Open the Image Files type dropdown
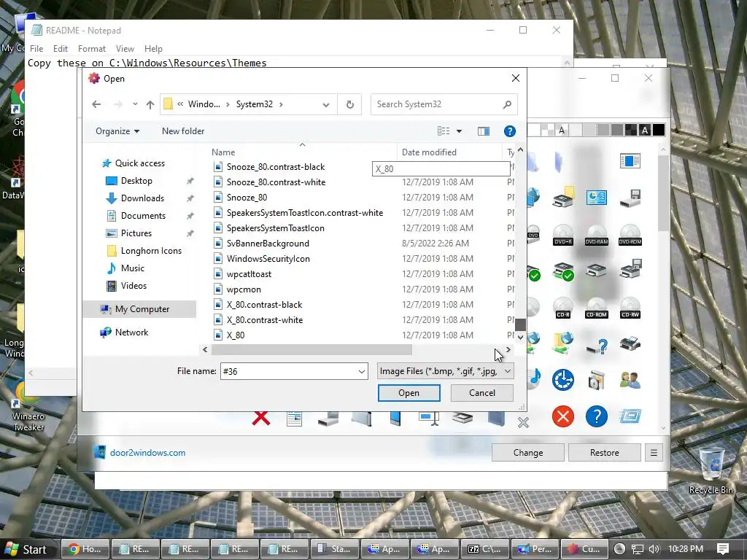Image resolution: width=747 pixels, height=560 pixels. tap(446, 371)
